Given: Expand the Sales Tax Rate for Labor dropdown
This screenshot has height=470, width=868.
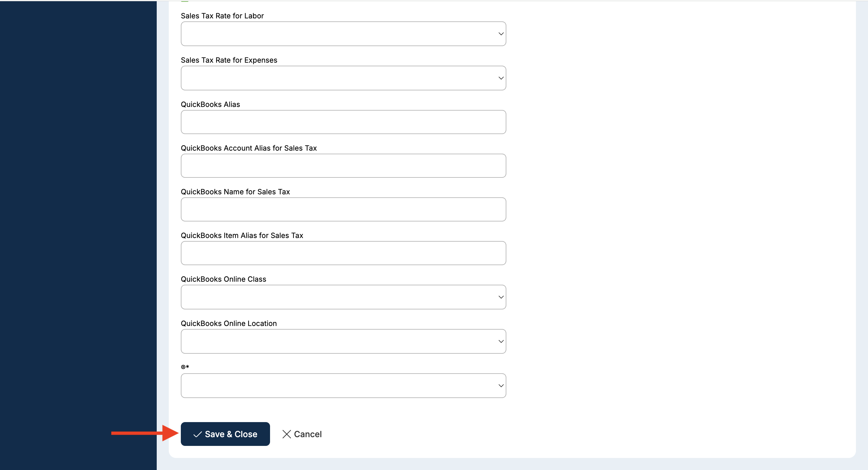Looking at the screenshot, I should (343, 34).
